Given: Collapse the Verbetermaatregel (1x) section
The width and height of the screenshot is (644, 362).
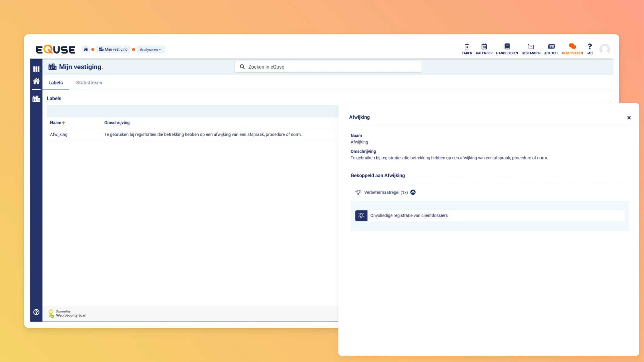Looking at the screenshot, I should click(x=413, y=192).
